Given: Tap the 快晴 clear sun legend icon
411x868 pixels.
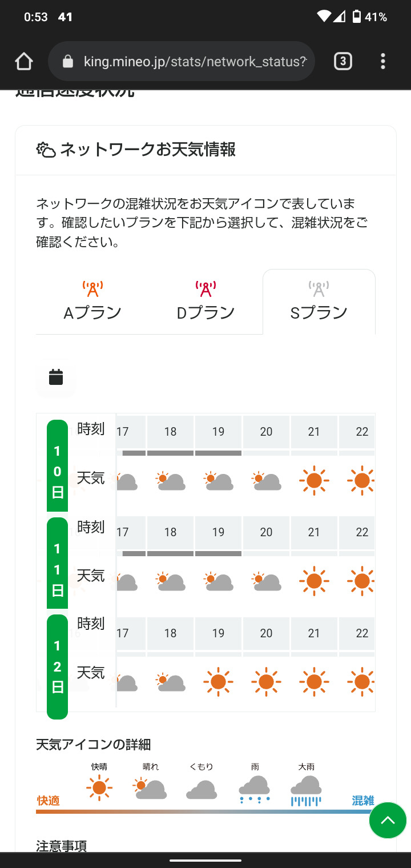Looking at the screenshot, I should 99,788.
